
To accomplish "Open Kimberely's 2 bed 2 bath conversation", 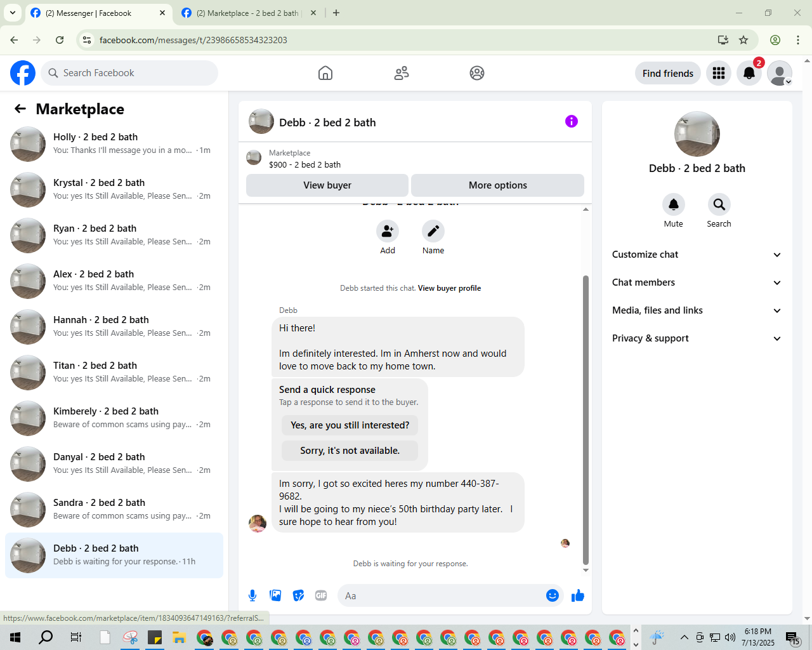I will pyautogui.click(x=114, y=418).
